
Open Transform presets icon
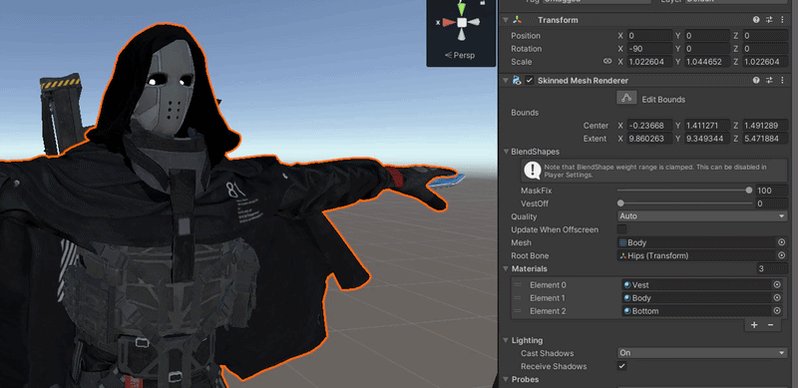pyautogui.click(x=769, y=20)
